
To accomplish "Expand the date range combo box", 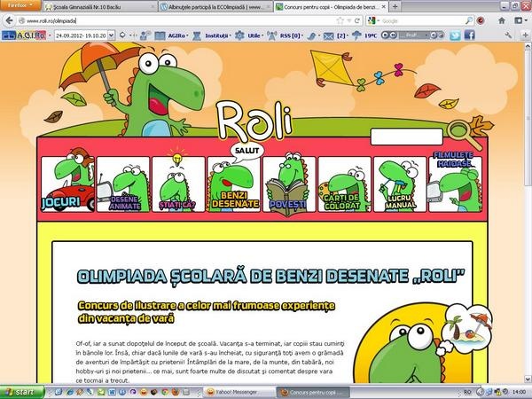I will (112, 35).
